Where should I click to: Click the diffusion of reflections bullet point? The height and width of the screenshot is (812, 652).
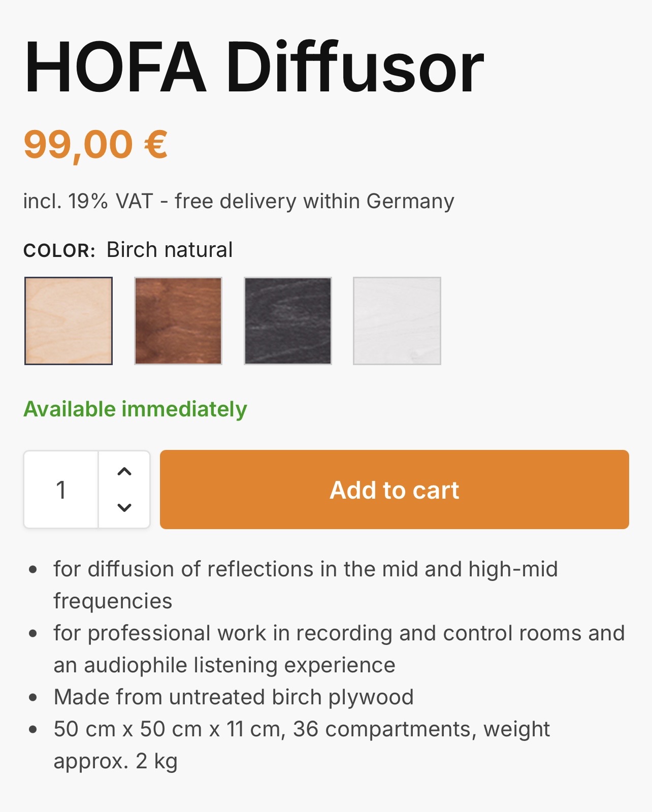pos(305,569)
